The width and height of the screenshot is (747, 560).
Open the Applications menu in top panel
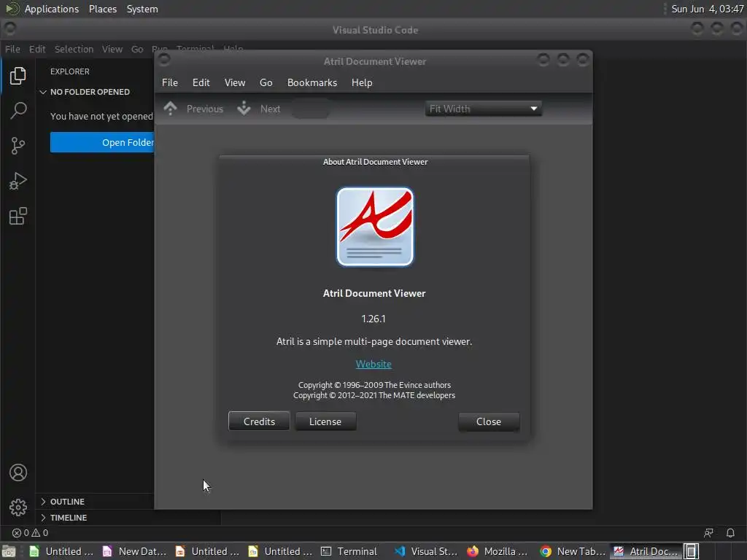52,9
